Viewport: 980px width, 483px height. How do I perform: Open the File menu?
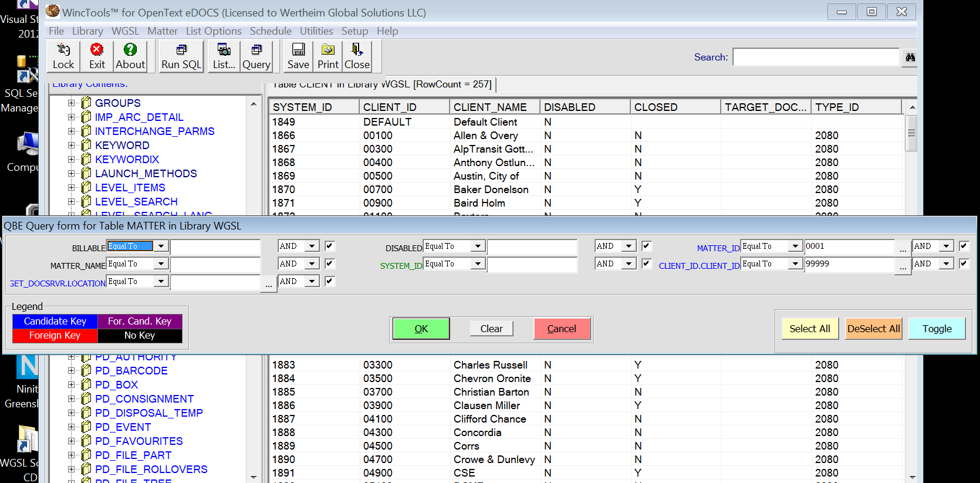[x=56, y=31]
